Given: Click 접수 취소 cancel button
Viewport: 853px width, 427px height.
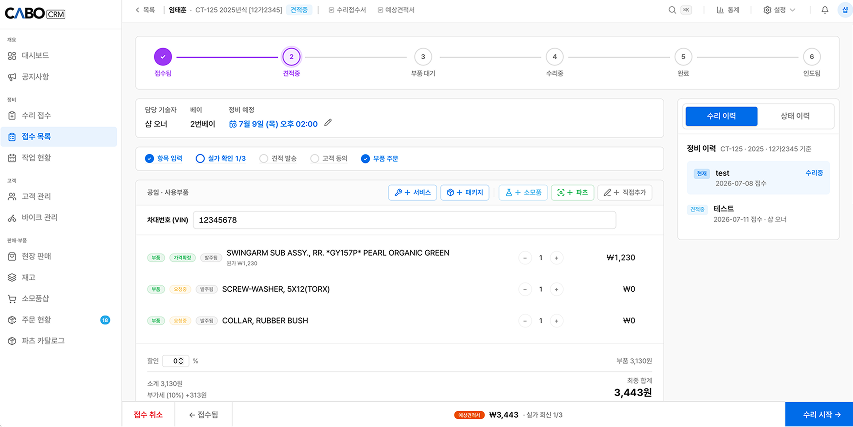Looking at the screenshot, I should [148, 414].
